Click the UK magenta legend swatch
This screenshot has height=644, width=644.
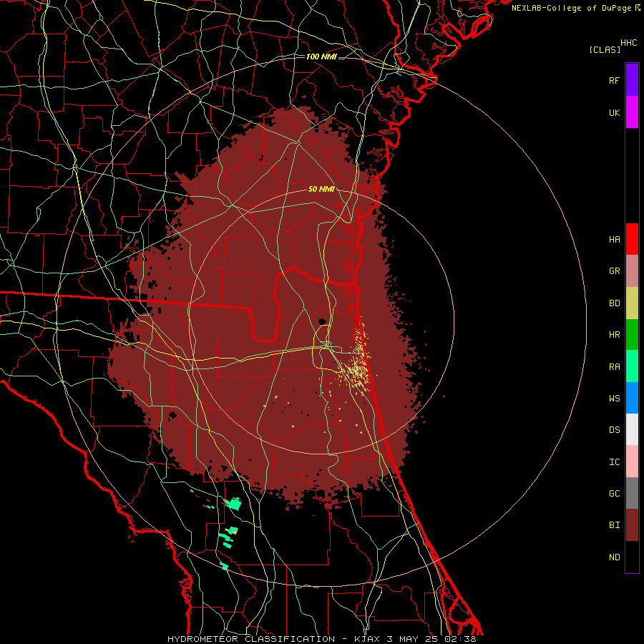[632, 112]
